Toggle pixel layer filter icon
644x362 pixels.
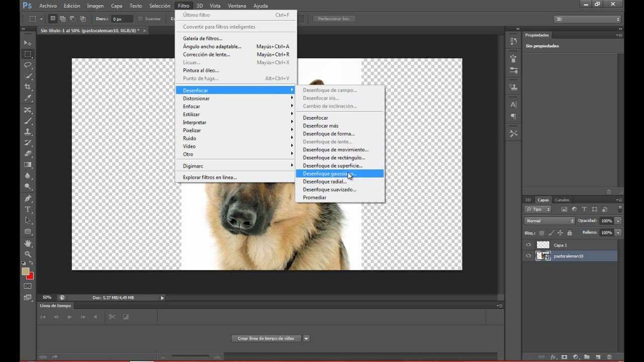[x=564, y=209]
